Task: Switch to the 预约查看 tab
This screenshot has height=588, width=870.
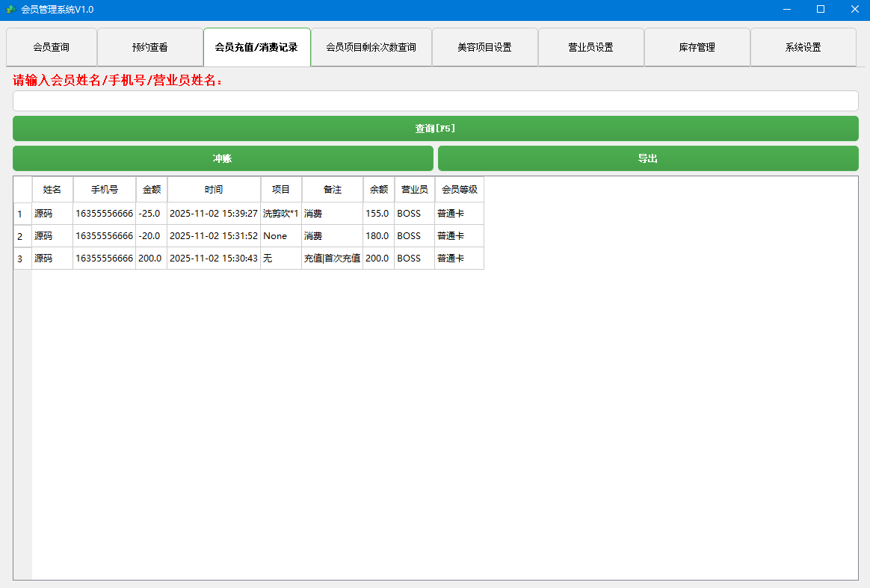Action: (150, 47)
